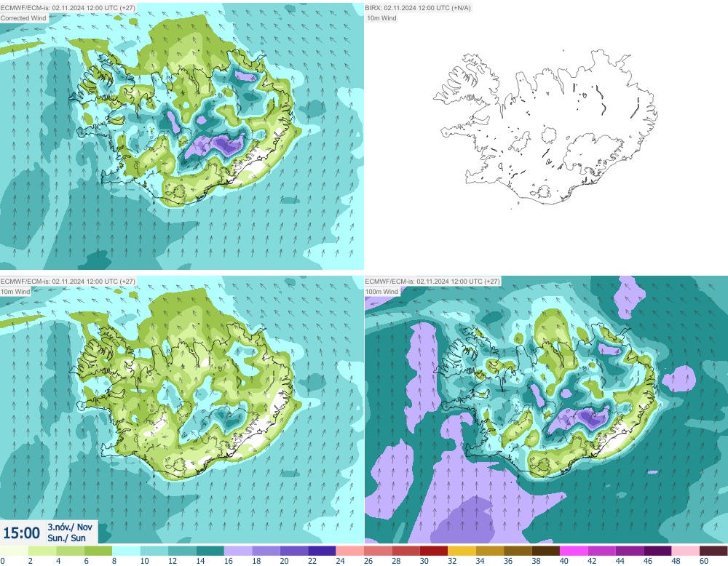Viewport: 728px width, 566px height.
Task: Open the 100m Wind map panel
Action: point(546,410)
